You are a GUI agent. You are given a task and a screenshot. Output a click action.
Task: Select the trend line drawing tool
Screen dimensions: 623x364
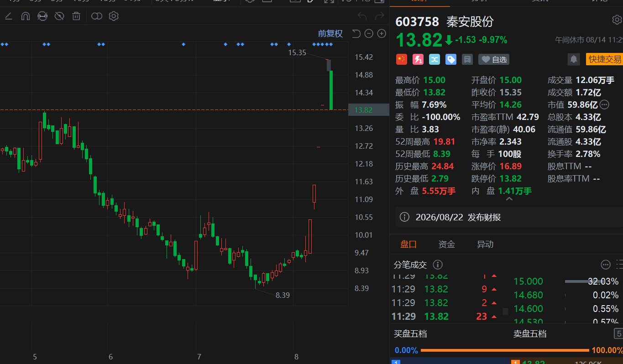pos(8,17)
